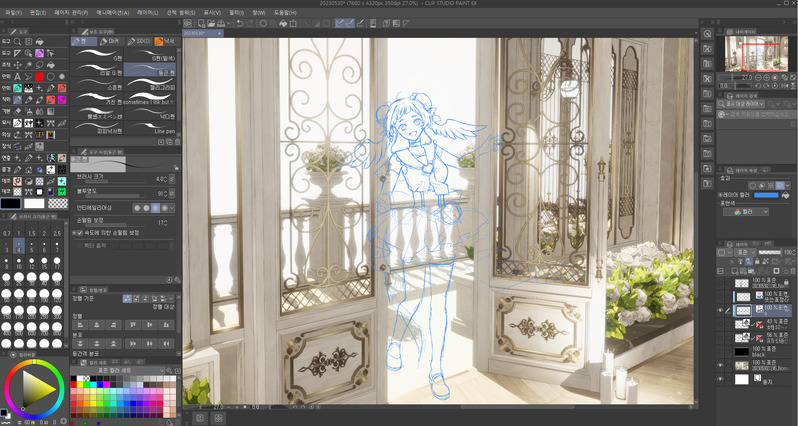The image size is (798, 426).
Task: Choose the 캘리그라피 brush
Action: 150,83
